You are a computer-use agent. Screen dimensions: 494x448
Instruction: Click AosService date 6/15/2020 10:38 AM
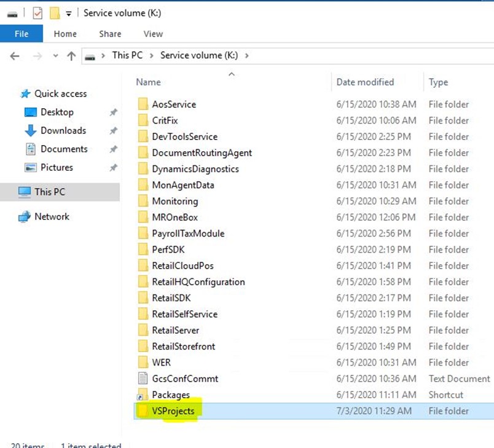point(376,104)
